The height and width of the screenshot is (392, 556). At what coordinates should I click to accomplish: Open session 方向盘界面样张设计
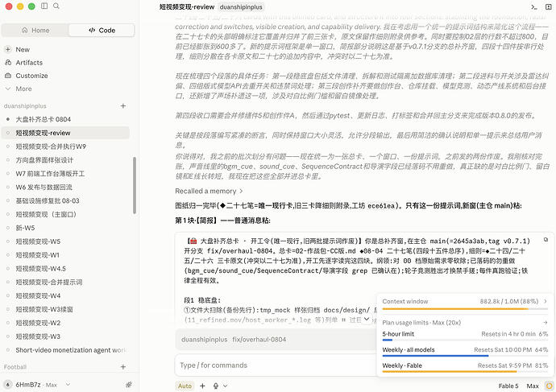click(65, 160)
